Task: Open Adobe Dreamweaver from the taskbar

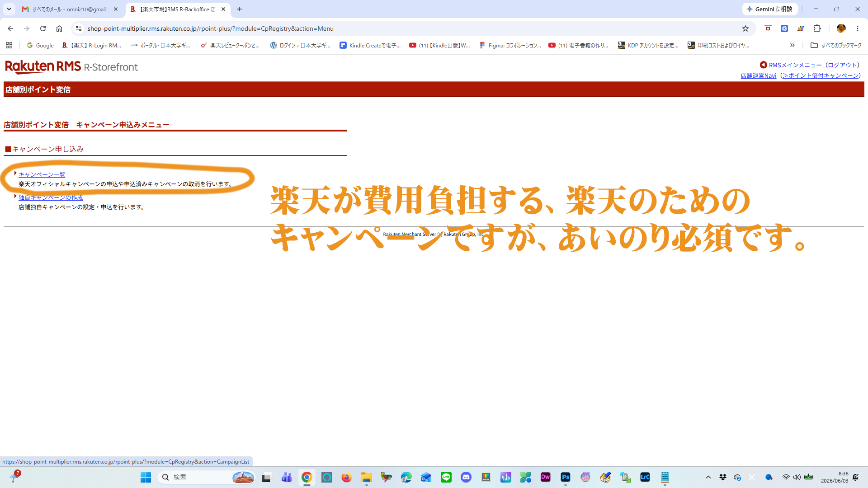Action: click(546, 477)
